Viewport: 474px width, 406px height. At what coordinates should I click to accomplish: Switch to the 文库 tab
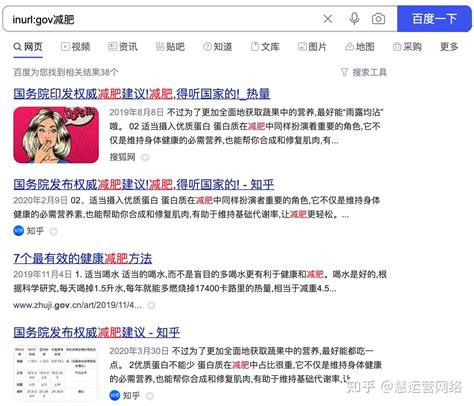(x=265, y=47)
